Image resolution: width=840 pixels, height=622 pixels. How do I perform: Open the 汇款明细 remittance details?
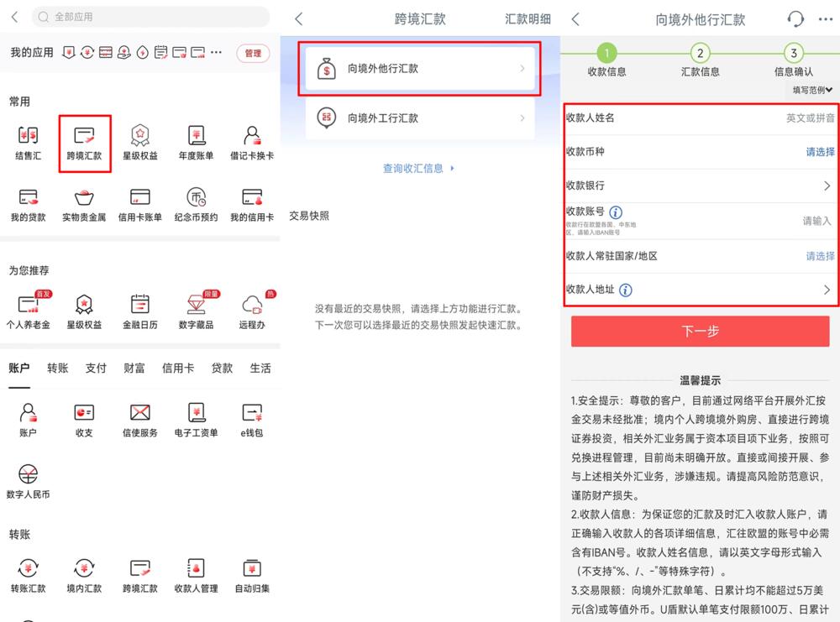point(528,18)
